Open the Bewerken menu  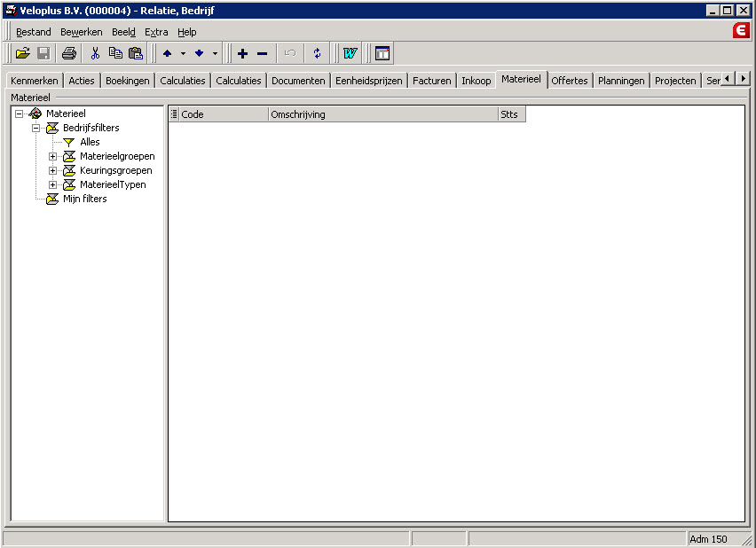[81, 32]
